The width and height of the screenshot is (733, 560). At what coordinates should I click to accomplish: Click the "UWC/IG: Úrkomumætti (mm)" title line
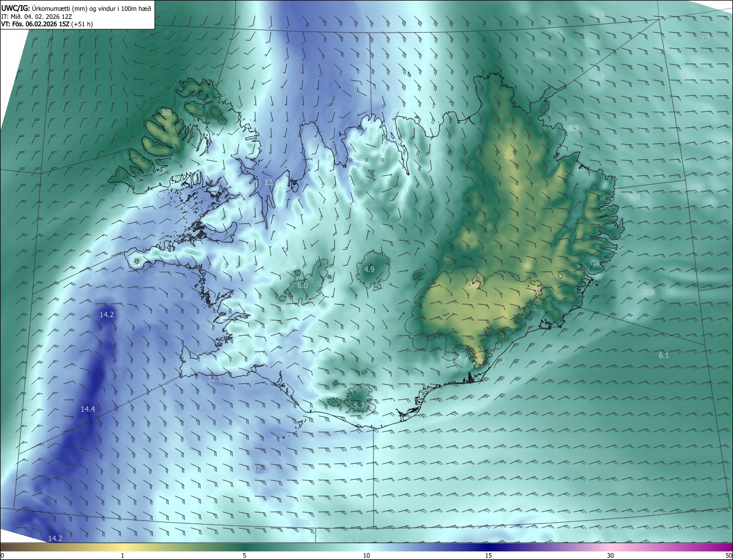(77, 7)
